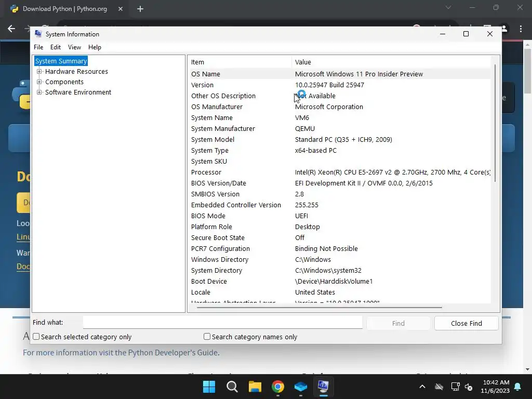The width and height of the screenshot is (532, 399).
Task: Click the System Information taskbar icon
Action: coord(323,387)
